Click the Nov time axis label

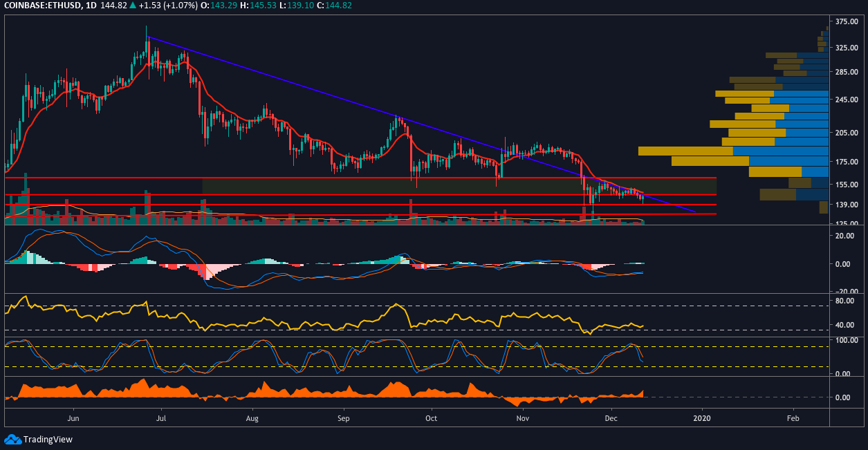point(523,418)
